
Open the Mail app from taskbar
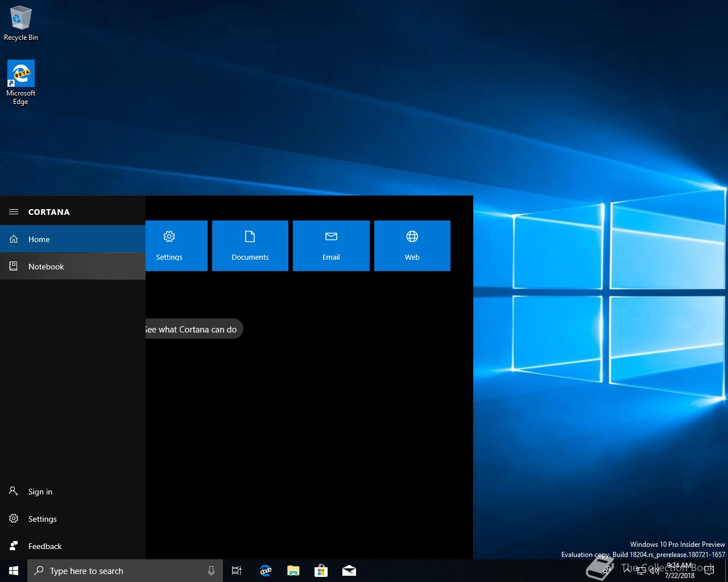point(349,571)
